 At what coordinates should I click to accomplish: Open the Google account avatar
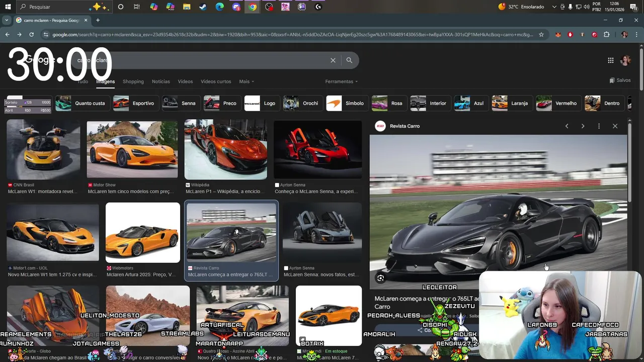coord(626,60)
